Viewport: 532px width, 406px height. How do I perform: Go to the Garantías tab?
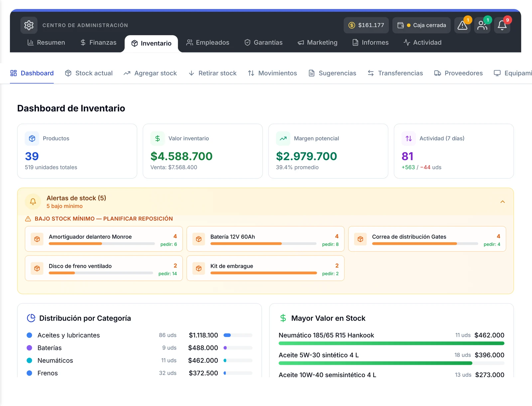263,43
